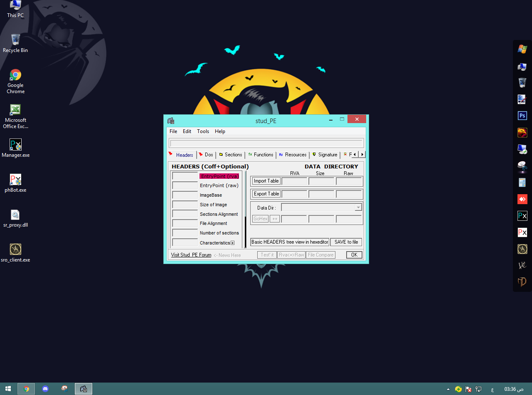Click the EntryPoint (rva) value field
532x395 pixels.
pyautogui.click(x=185, y=176)
